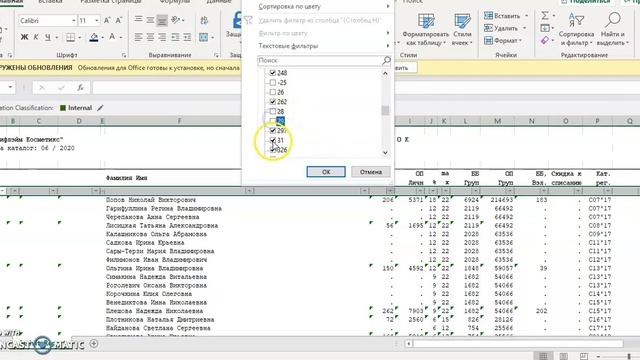Screen dimensions: 640x360
Task: Check the 28 filter value
Action: click(273, 111)
